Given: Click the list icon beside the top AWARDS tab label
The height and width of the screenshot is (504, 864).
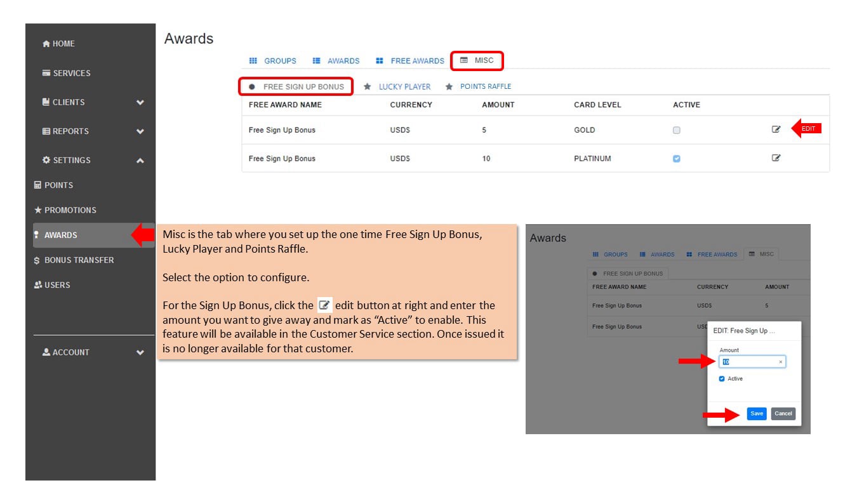Looking at the screenshot, I should [x=316, y=61].
